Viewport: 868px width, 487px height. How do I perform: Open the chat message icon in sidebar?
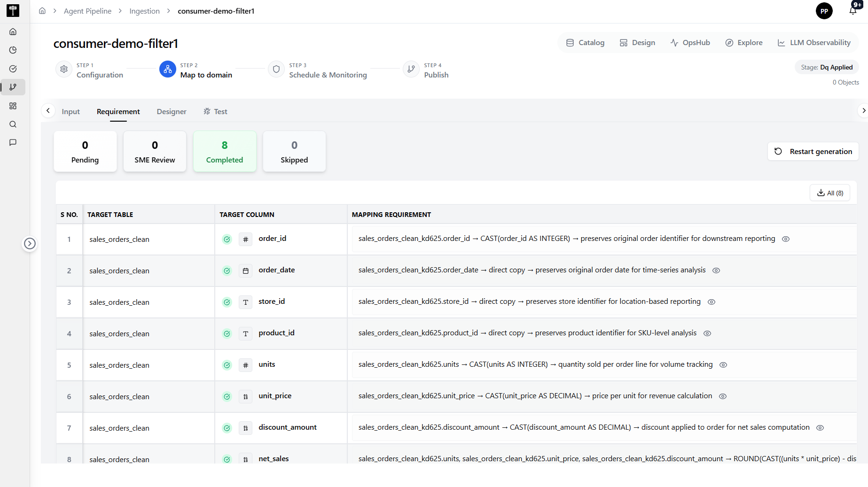13,142
